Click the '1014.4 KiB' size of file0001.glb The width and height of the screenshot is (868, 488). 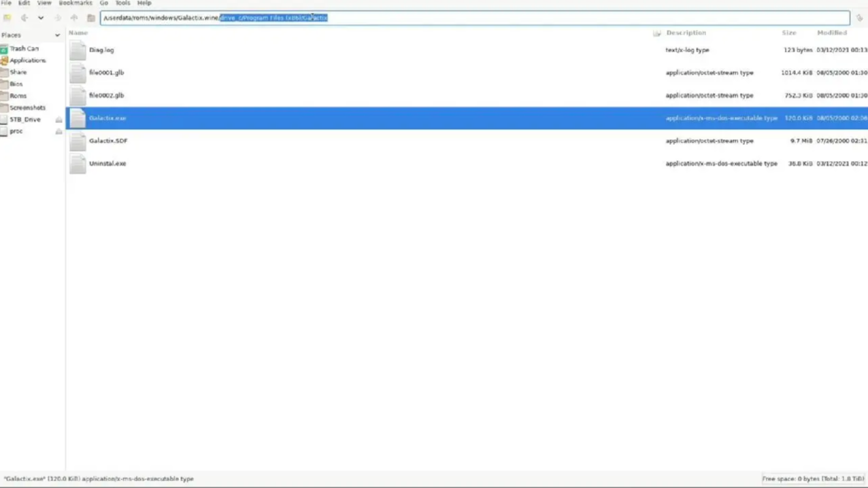(797, 73)
